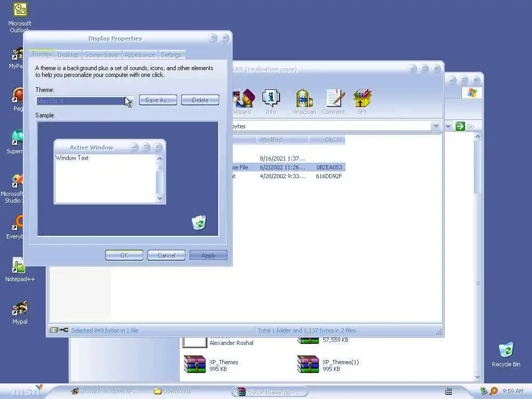
Task: Confirm with the OK button
Action: [124, 256]
